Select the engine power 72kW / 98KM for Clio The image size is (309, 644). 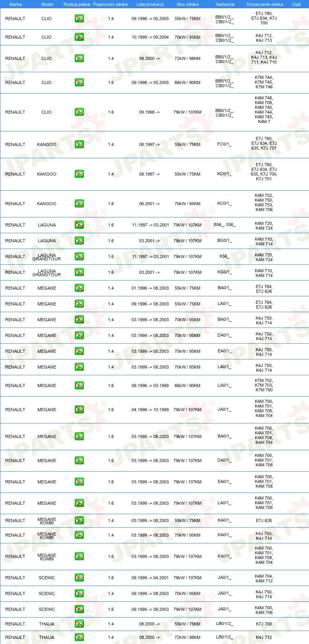point(187,58)
